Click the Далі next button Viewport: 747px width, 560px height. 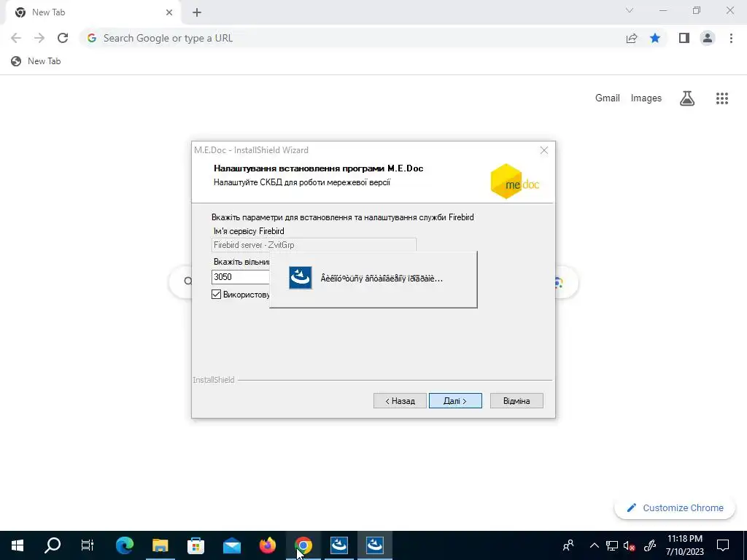point(455,401)
